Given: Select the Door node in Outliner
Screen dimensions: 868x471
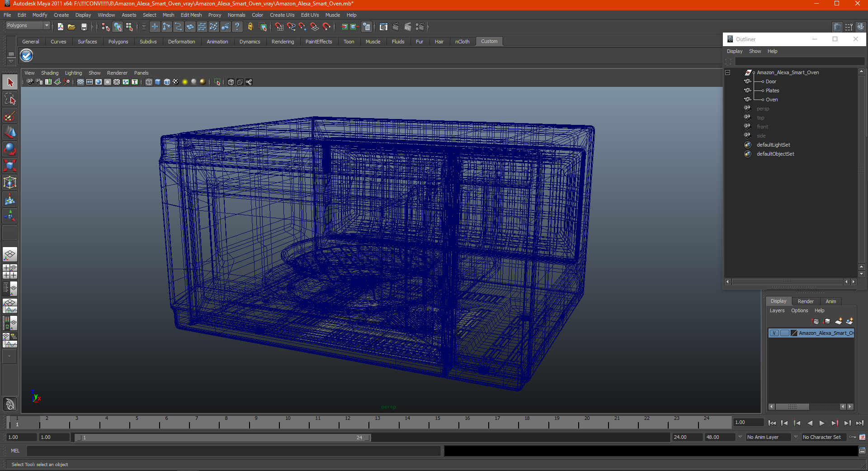Looking at the screenshot, I should click(x=771, y=82).
